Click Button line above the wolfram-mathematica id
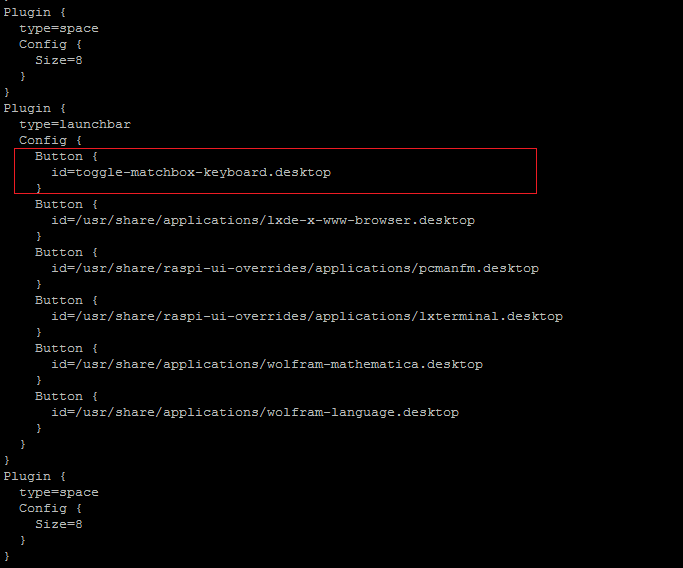This screenshot has width=683, height=568. 66,348
